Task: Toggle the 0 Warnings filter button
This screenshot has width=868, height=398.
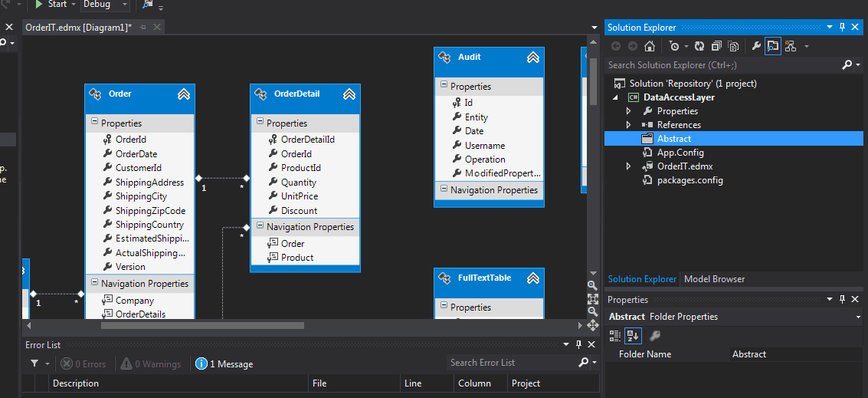Action: click(x=151, y=364)
